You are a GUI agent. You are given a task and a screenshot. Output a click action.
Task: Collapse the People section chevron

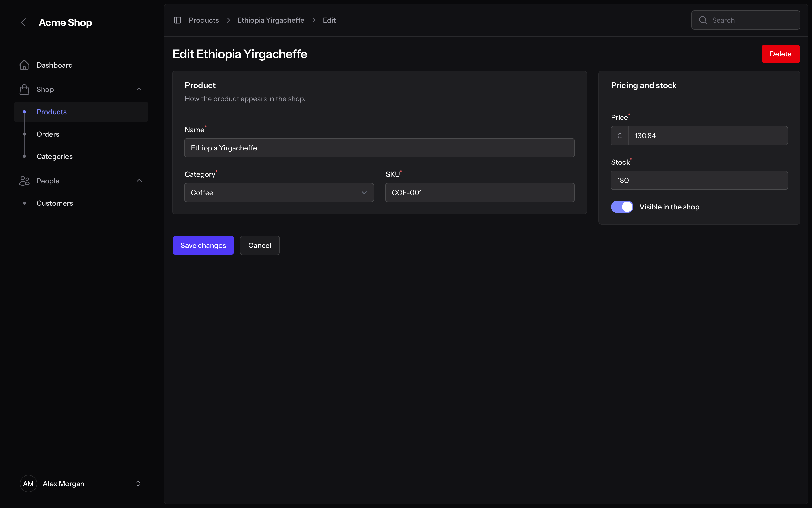click(x=139, y=181)
